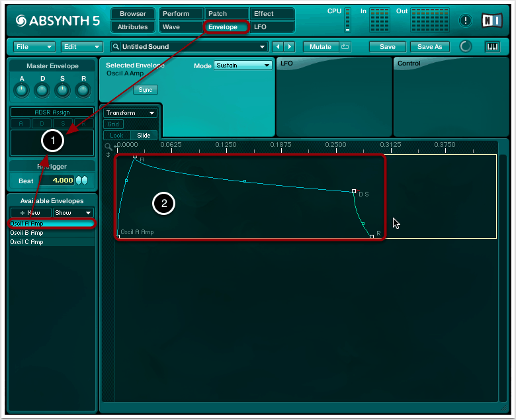516x420 pixels.
Task: Click the vertical zoom arrows icon
Action: [108, 155]
